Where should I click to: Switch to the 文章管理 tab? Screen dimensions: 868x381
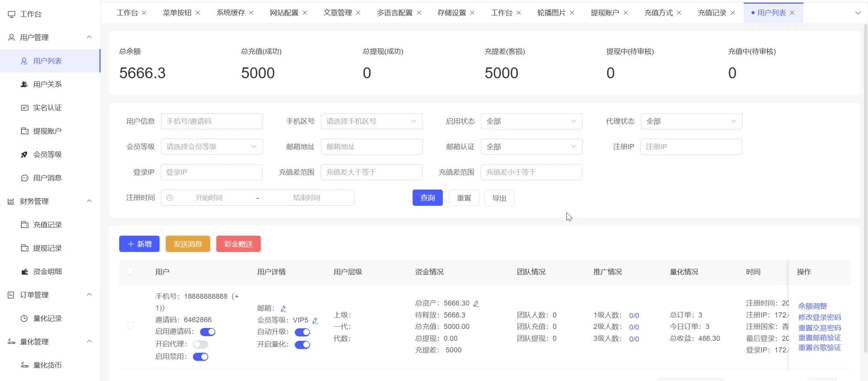337,13
